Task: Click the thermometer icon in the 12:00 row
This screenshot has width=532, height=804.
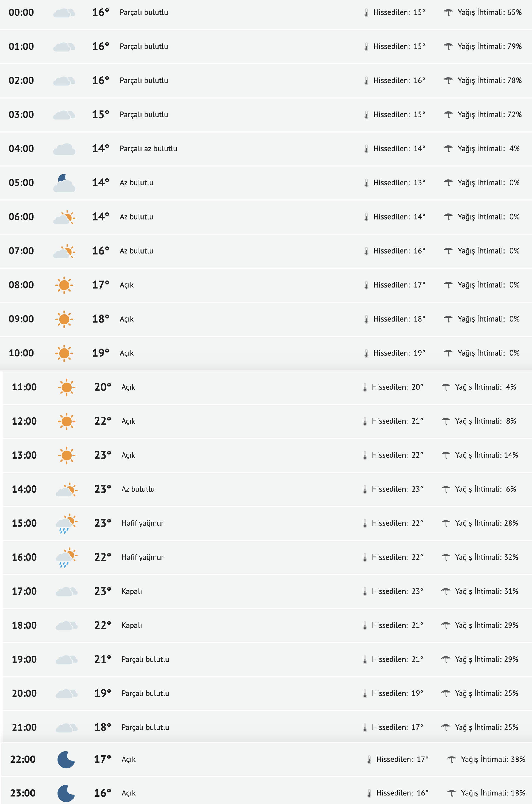Action: tap(365, 421)
